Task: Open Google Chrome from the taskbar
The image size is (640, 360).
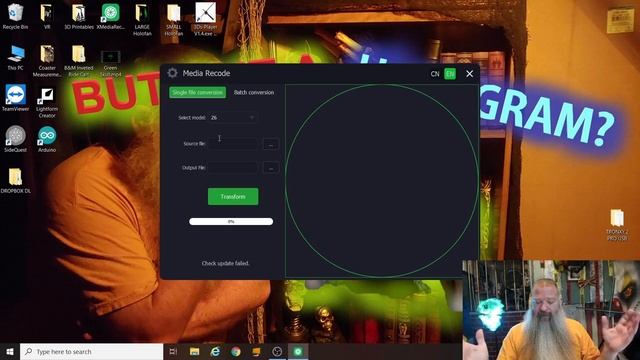Action: (236, 351)
